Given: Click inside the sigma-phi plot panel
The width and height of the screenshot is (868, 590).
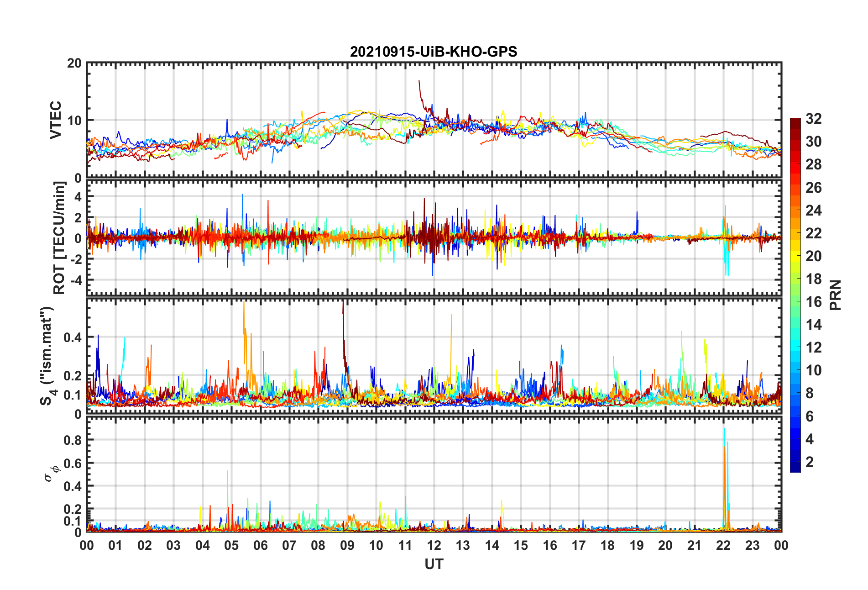Looking at the screenshot, I should tap(434, 474).
